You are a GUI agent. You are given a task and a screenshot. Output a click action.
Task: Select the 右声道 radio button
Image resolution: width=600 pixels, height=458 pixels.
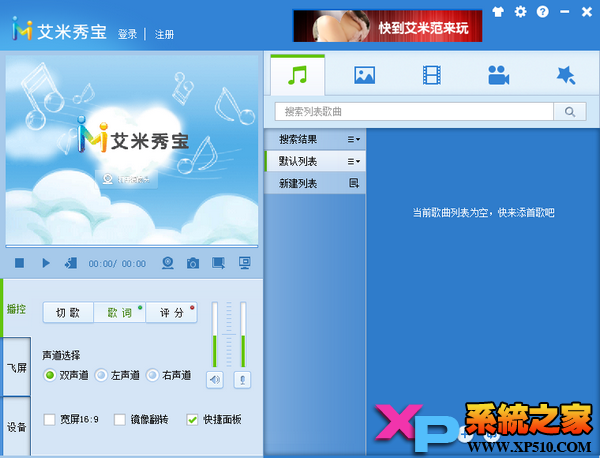152,375
